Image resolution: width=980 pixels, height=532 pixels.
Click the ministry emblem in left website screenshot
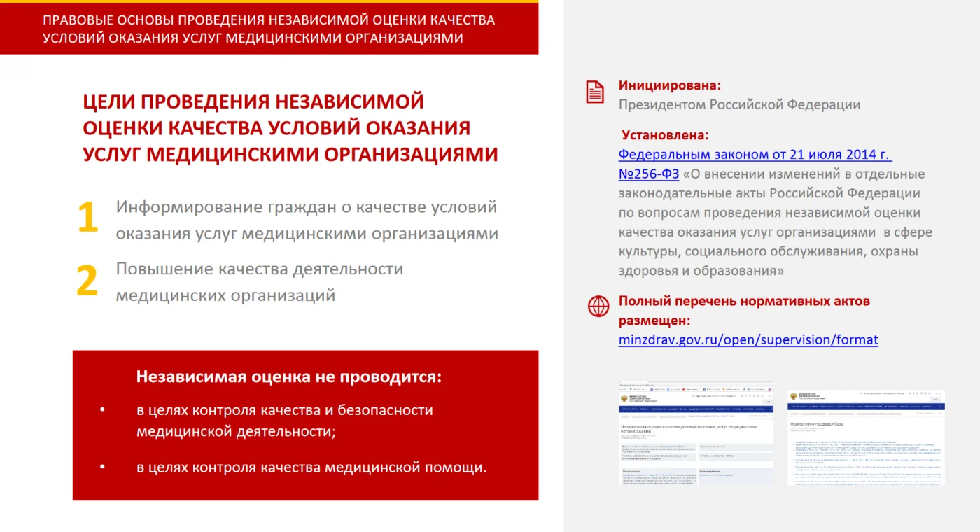pyautogui.click(x=624, y=398)
